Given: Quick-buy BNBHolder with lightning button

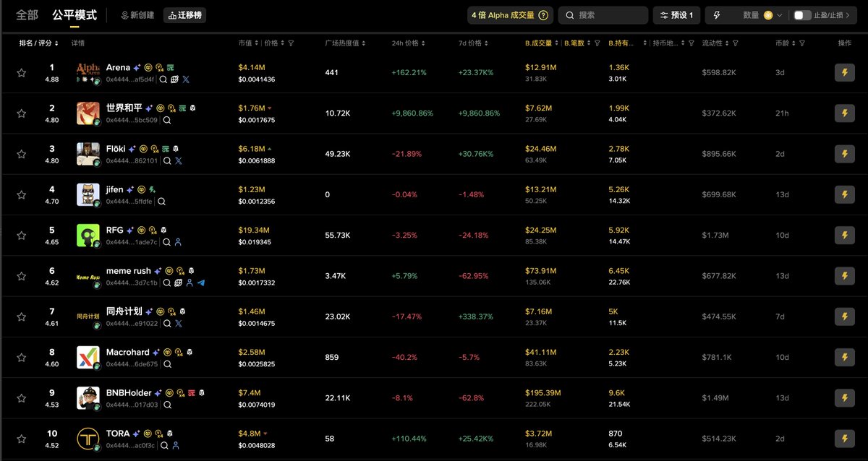Looking at the screenshot, I should 844,398.
